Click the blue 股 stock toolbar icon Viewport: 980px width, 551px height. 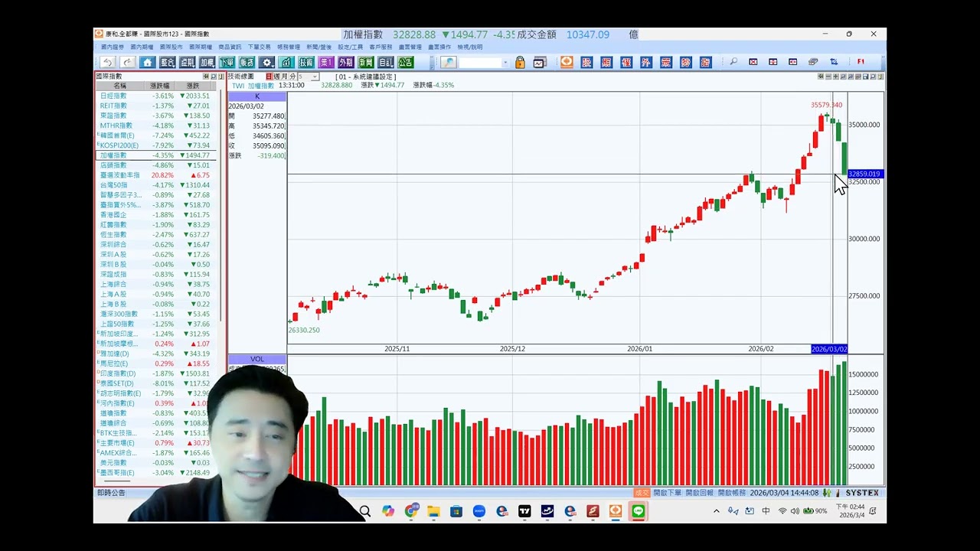pyautogui.click(x=586, y=62)
